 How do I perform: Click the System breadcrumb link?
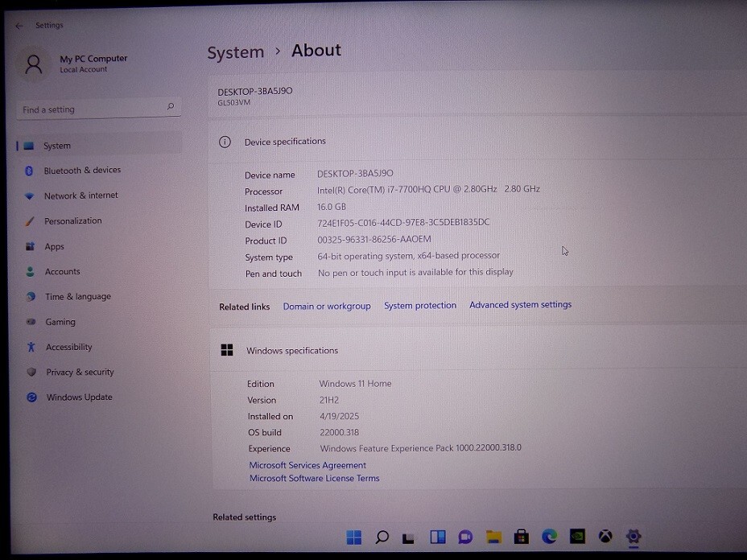coord(235,52)
